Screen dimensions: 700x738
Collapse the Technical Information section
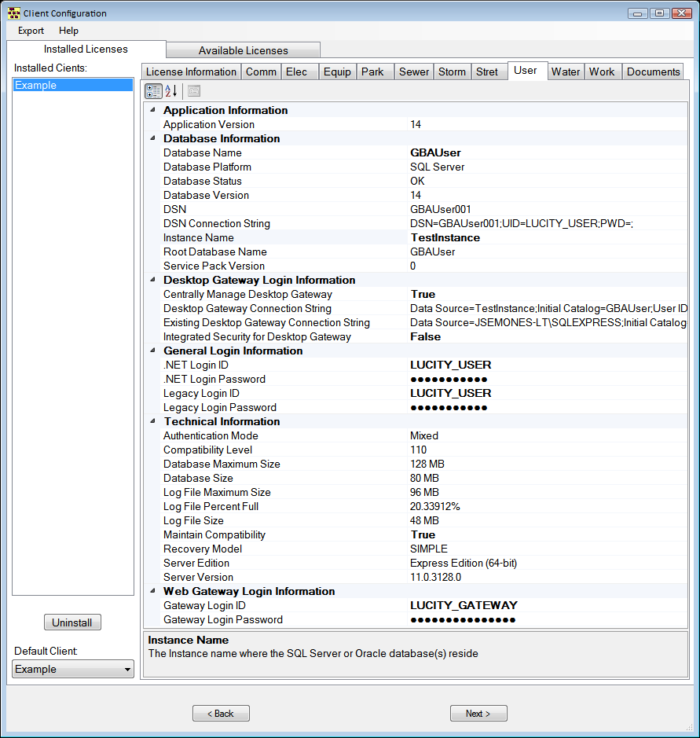tap(152, 421)
